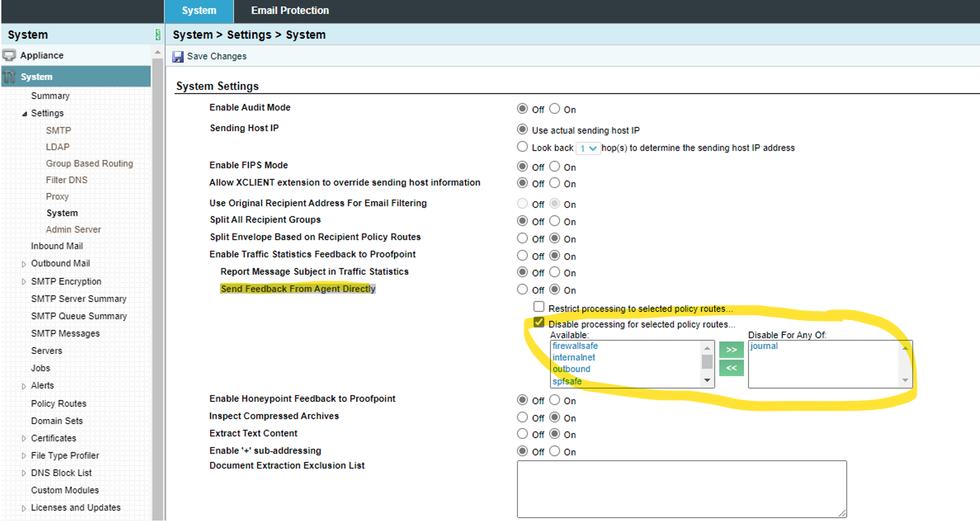
Task: Open the SMTP settings page
Action: (x=58, y=130)
